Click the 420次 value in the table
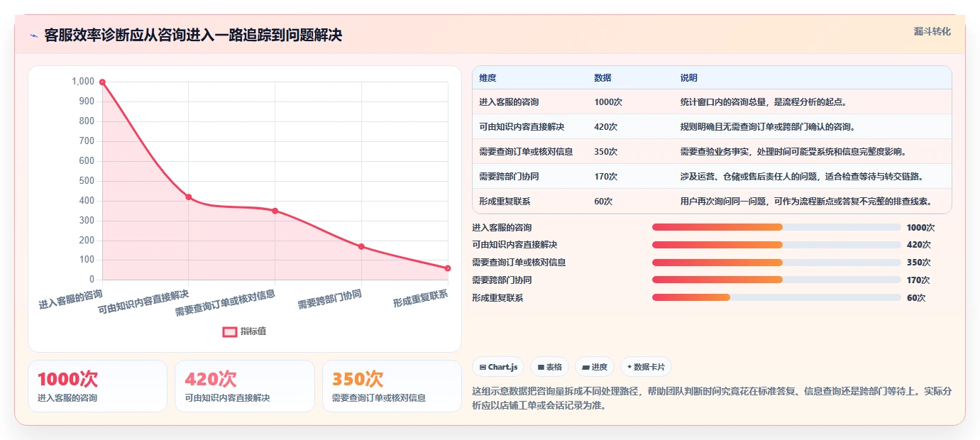Viewport: 980px width, 440px height. (x=606, y=127)
